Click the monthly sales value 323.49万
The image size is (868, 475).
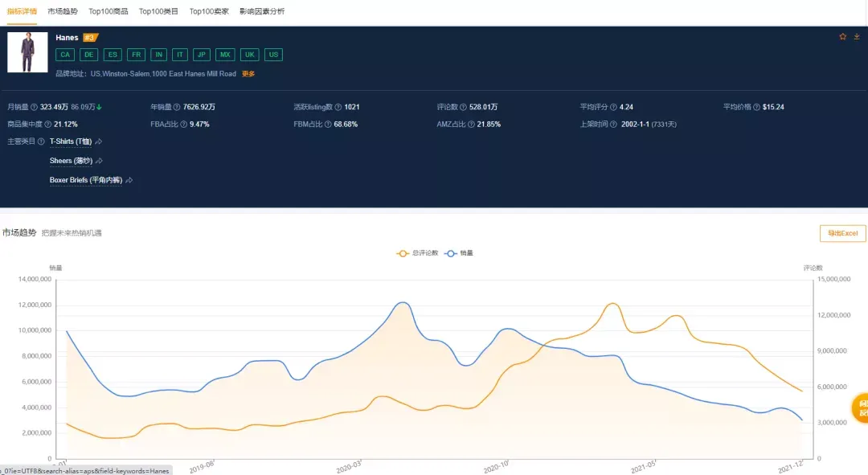coord(55,107)
